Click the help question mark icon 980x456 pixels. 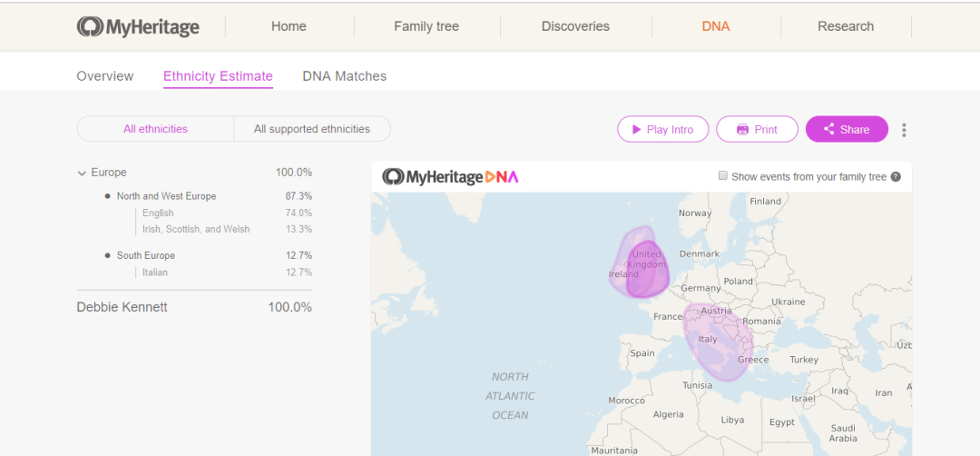tap(896, 177)
